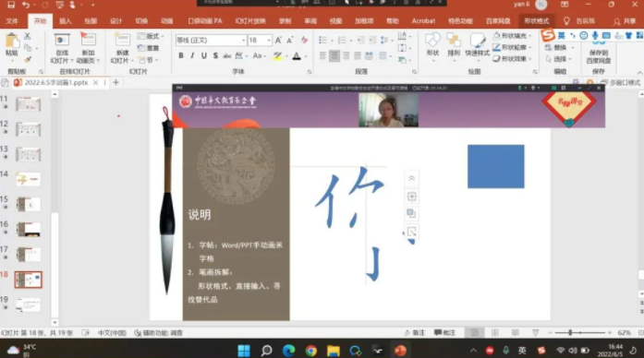The height and width of the screenshot is (358, 644).
Task: Switch to the Animations (动画) tab
Action: (x=166, y=21)
